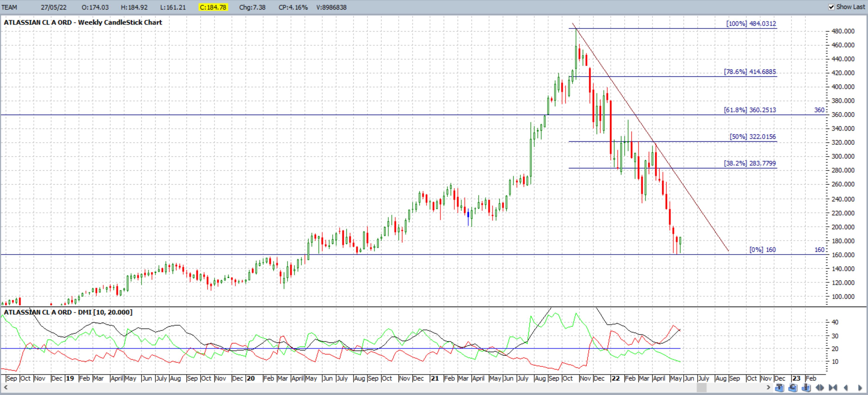The image size is (868, 395).
Task: Click the [0%] 160 Fibonacci label
Action: (x=763, y=250)
